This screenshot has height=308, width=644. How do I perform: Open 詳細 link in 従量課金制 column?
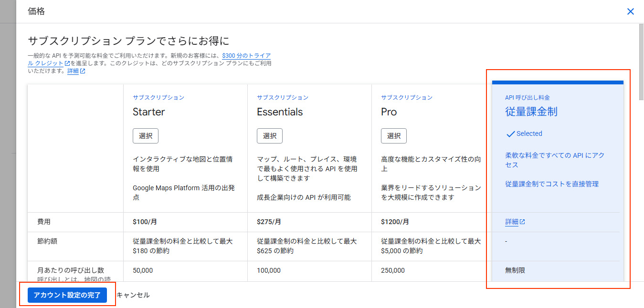[x=511, y=222]
